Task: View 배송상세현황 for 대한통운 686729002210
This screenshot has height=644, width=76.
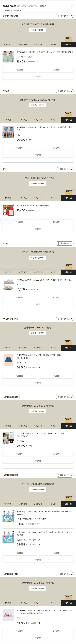Action: coord(38,258)
